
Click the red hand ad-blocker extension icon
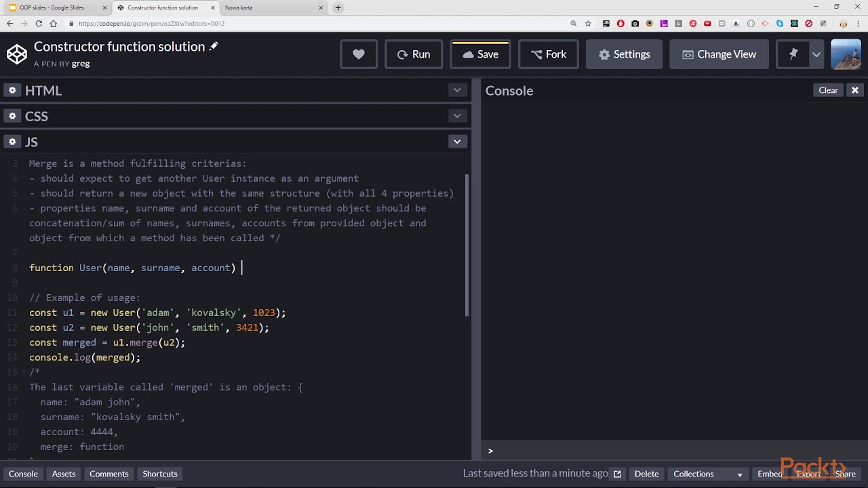point(620,23)
